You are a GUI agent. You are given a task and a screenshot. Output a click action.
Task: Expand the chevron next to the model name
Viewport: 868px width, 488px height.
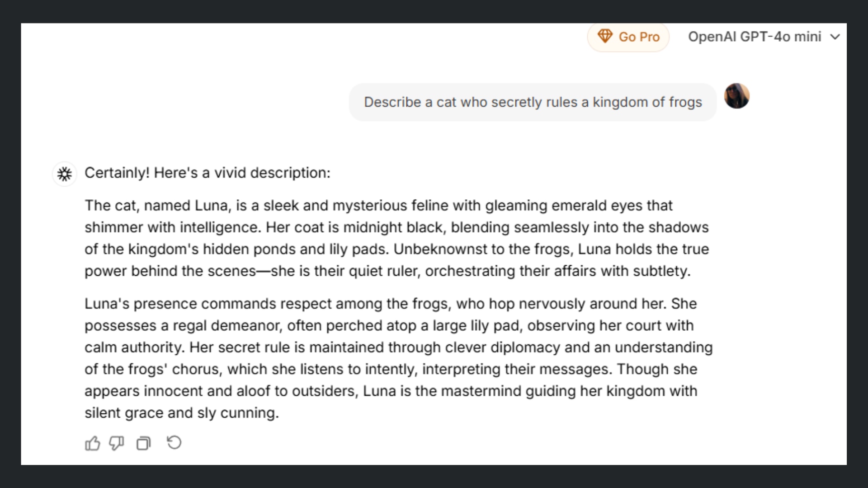click(x=835, y=37)
